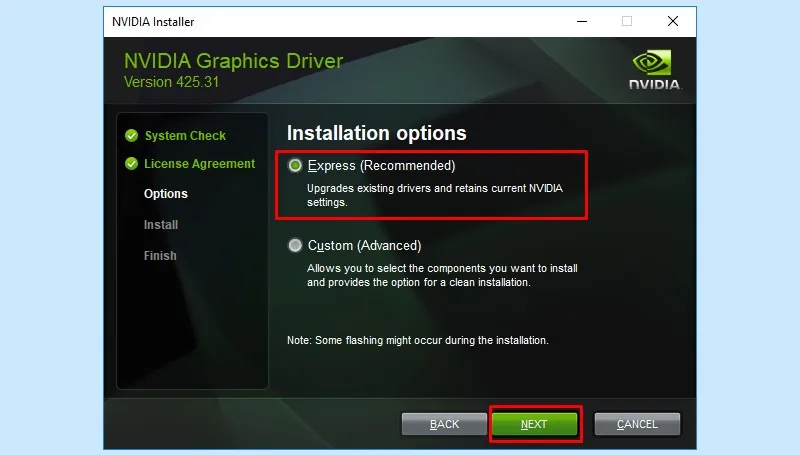Click the License Agreement green checkmark icon
The image size is (800, 455).
click(132, 164)
